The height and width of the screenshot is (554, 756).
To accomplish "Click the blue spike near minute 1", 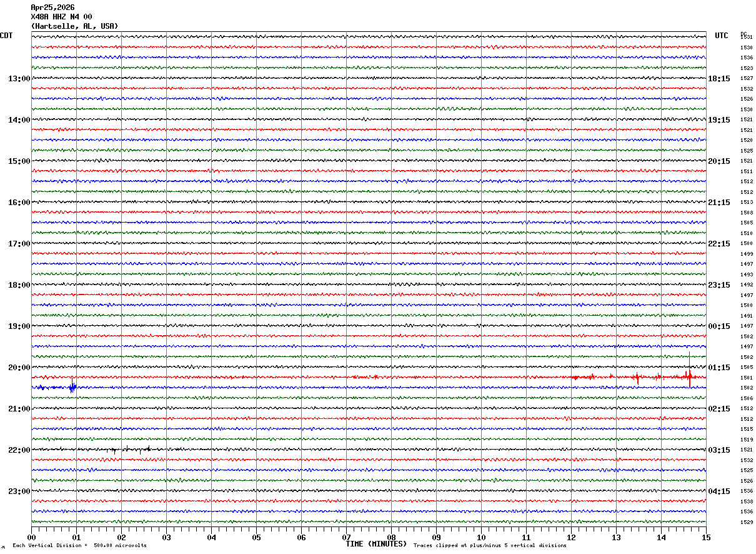I will point(72,386).
